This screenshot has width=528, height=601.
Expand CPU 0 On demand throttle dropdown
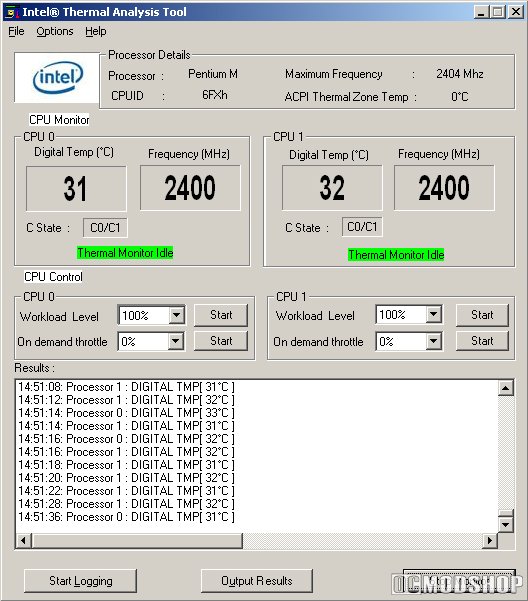pos(175,341)
